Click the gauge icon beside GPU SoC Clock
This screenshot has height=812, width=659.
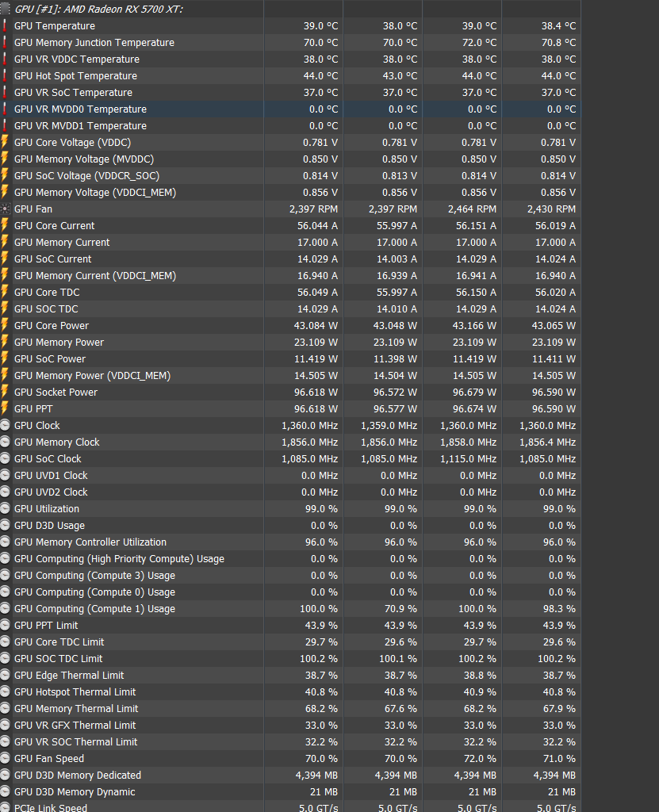pyautogui.click(x=5, y=459)
